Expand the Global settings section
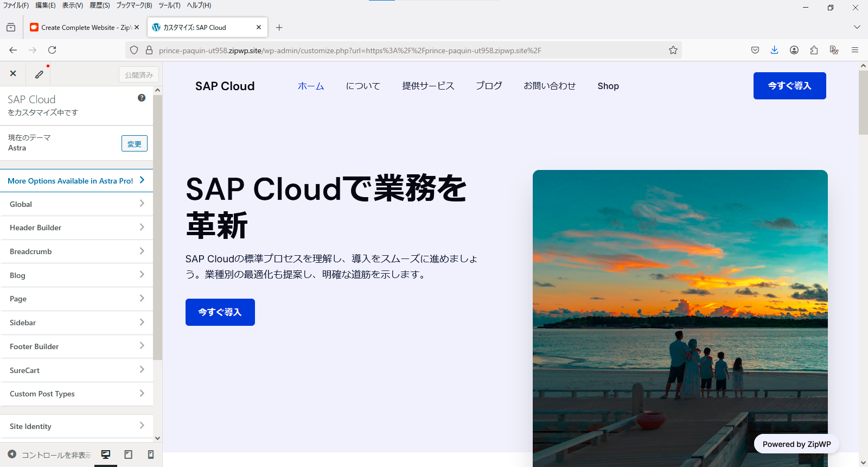This screenshot has height=467, width=868. pyautogui.click(x=76, y=204)
